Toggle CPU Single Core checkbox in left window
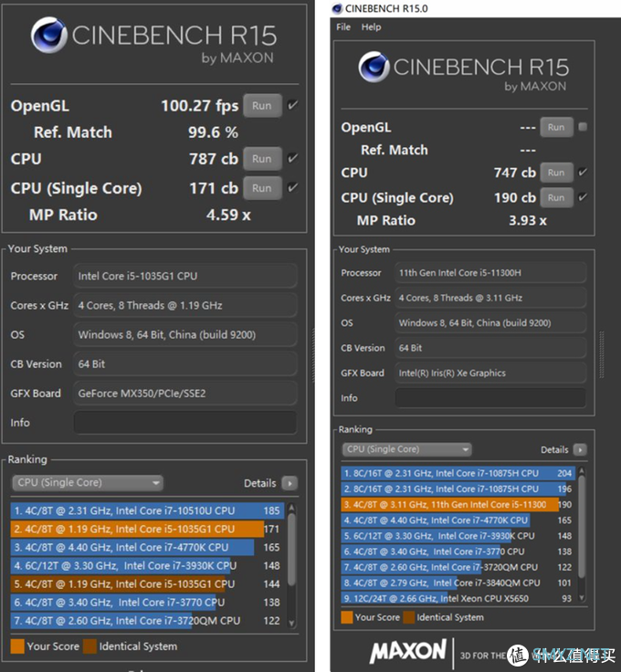 coord(293,187)
